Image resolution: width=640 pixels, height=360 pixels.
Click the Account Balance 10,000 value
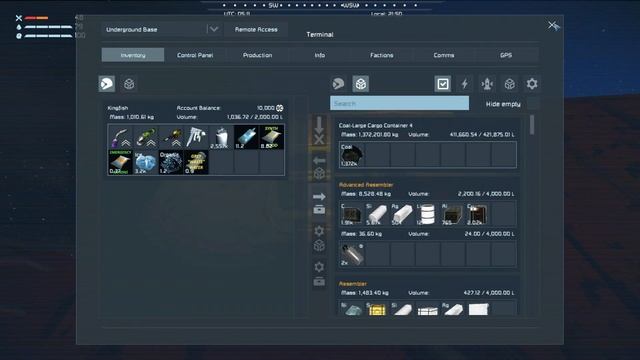[270, 108]
